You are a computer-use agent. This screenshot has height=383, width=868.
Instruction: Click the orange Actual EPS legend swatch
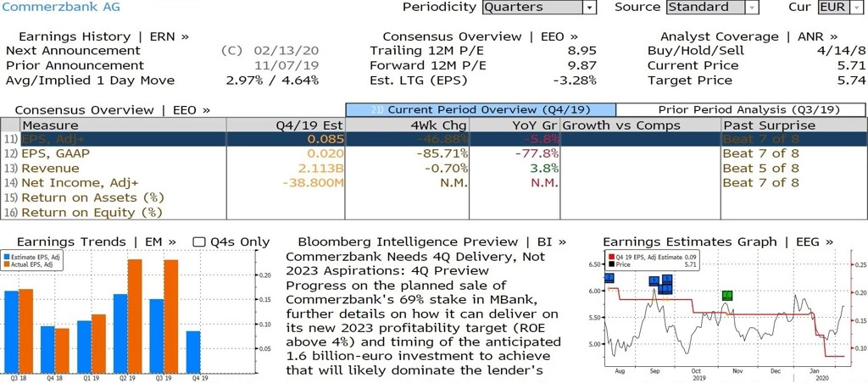(x=6, y=265)
